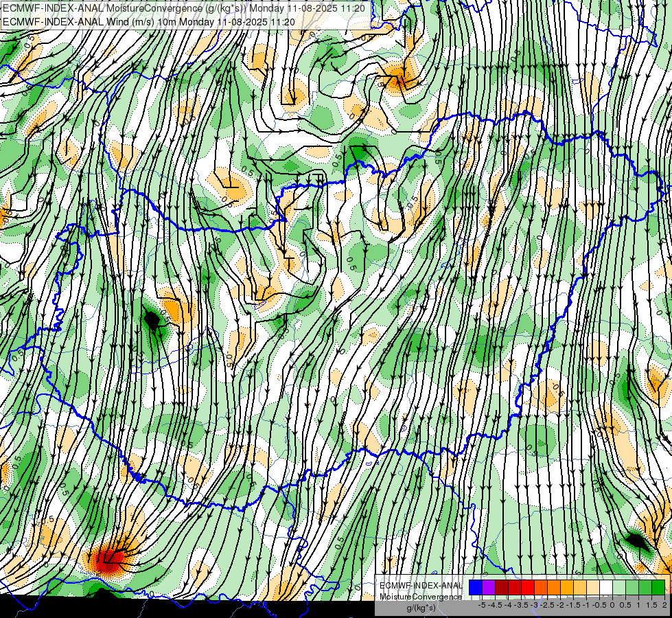Pick the orange-red swatch between -3 and -2.5
This screenshot has width=672, height=618.
click(x=541, y=588)
